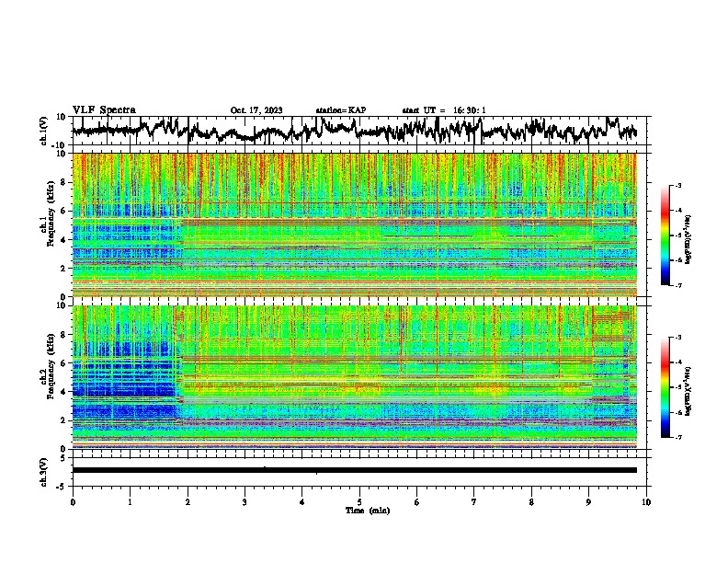Click time axis tick label "1"
The height and width of the screenshot is (563, 728).
coord(130,502)
